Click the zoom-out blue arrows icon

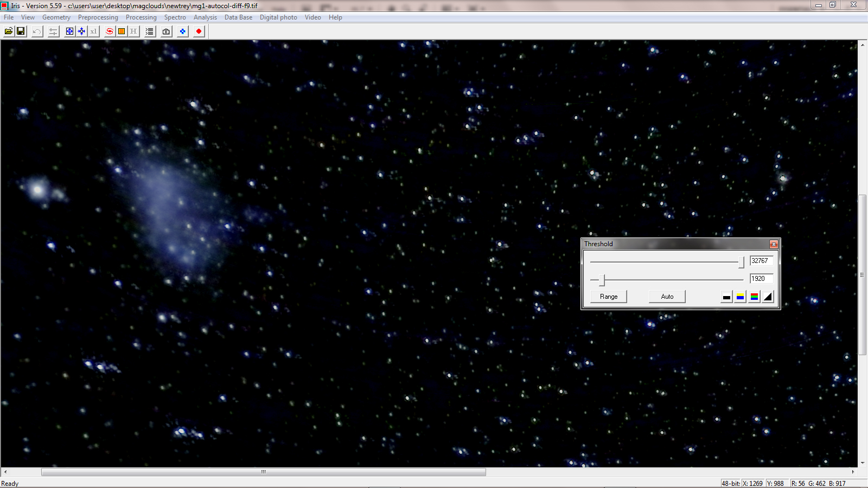pos(81,31)
